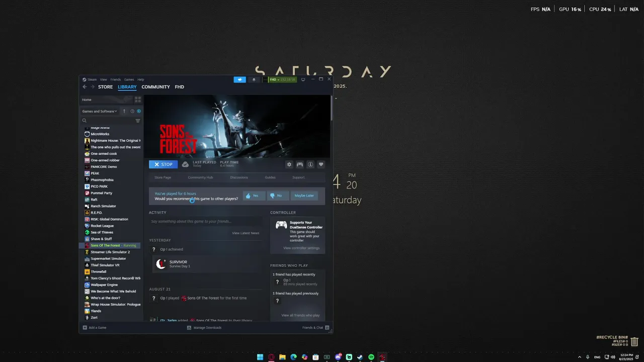
Task: Show game info with the info icon
Action: click(x=310, y=164)
